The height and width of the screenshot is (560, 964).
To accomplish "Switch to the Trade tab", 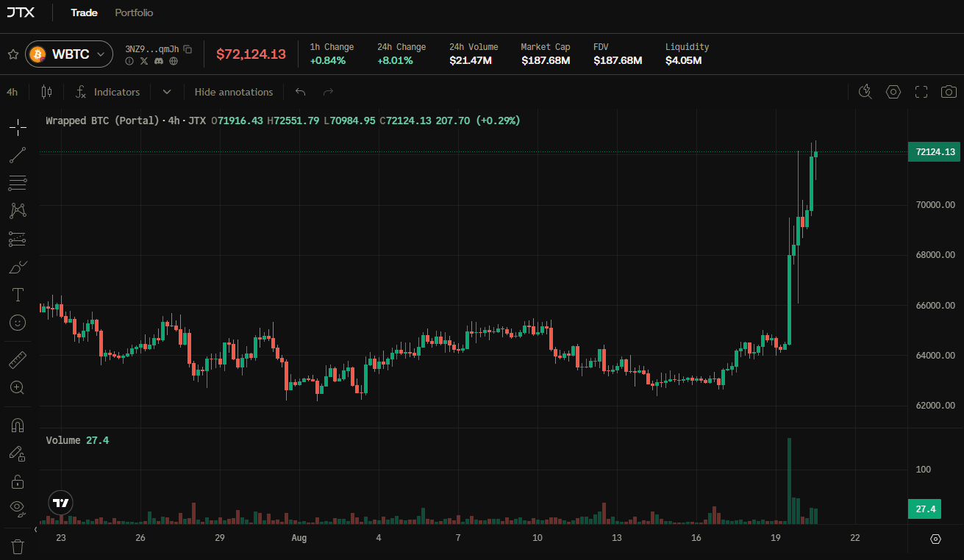I will click(84, 12).
